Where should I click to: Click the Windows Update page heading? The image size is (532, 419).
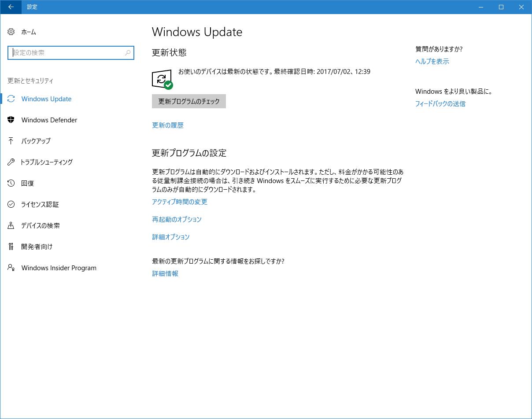point(197,32)
